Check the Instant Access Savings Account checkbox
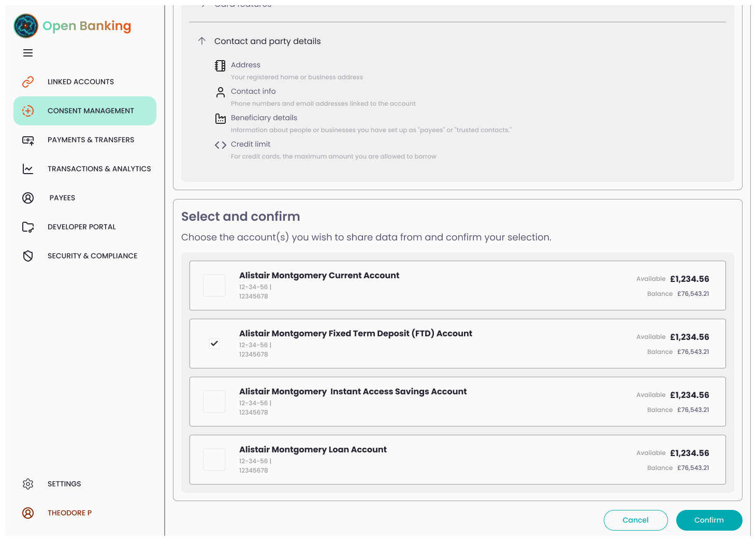The height and width of the screenshot is (541, 756). (214, 401)
